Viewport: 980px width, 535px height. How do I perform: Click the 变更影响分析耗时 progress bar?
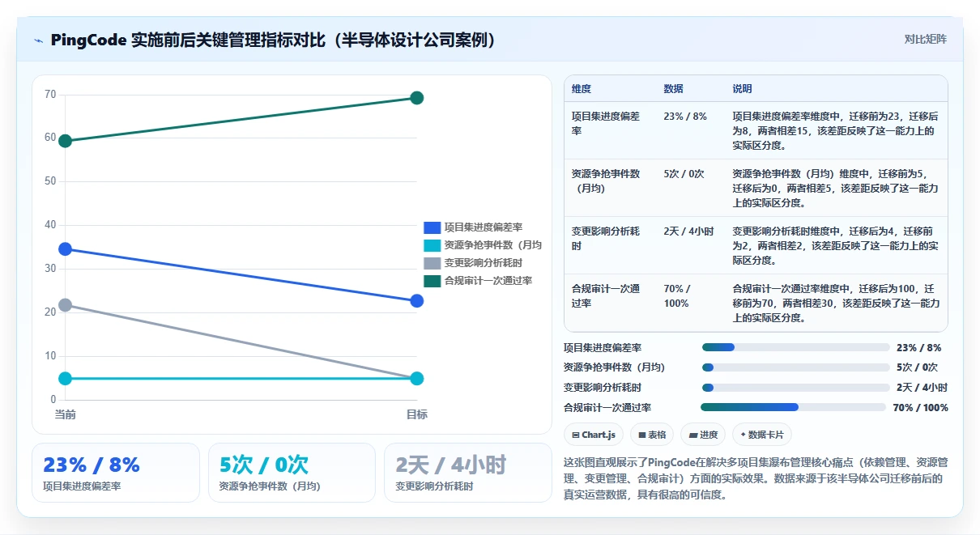pos(795,388)
